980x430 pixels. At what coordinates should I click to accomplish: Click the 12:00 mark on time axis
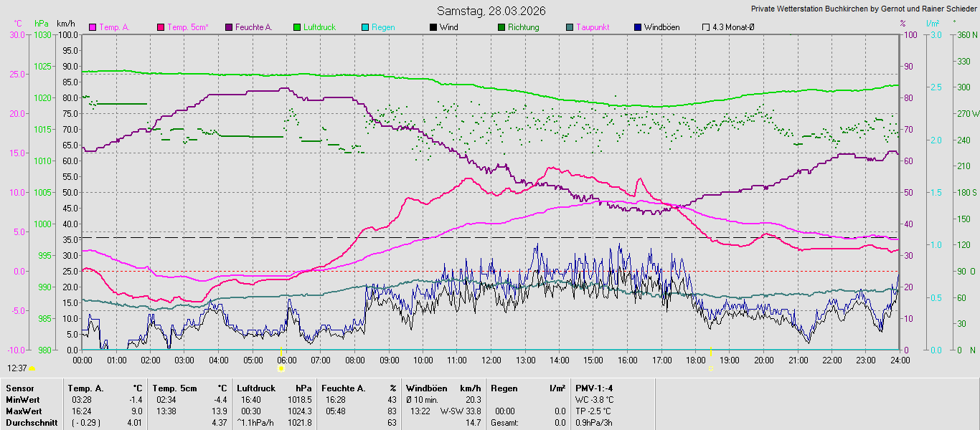[491, 360]
